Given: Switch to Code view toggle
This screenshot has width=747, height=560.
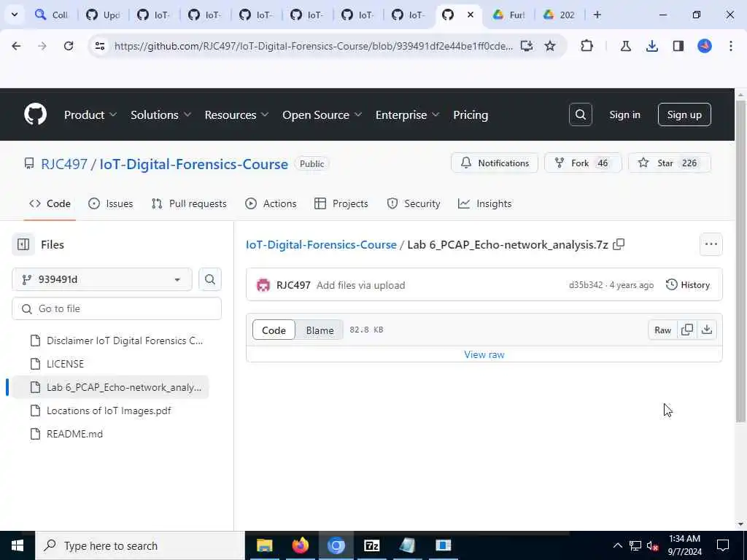Looking at the screenshot, I should point(274,330).
